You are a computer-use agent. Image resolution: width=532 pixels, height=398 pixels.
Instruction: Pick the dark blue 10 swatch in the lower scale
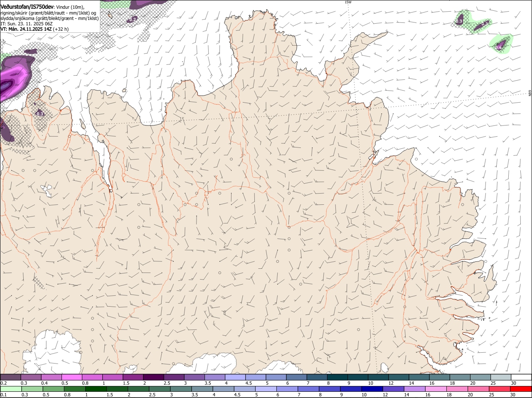pos(372,388)
